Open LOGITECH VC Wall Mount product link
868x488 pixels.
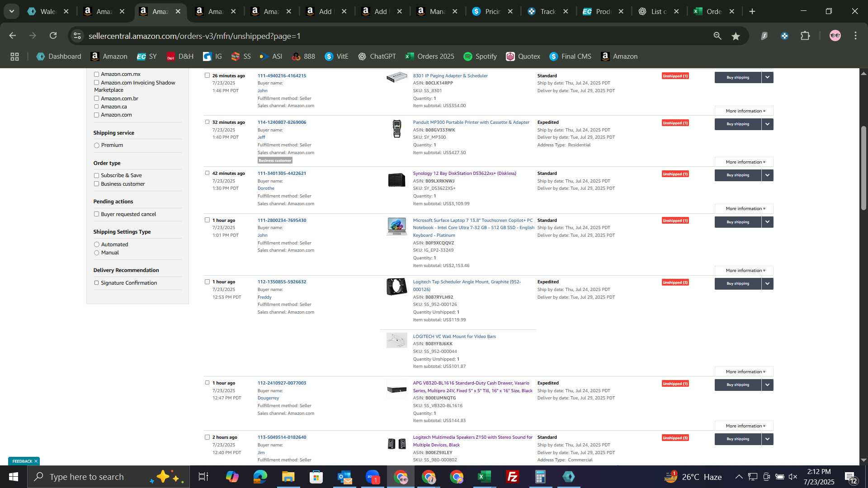click(x=454, y=337)
